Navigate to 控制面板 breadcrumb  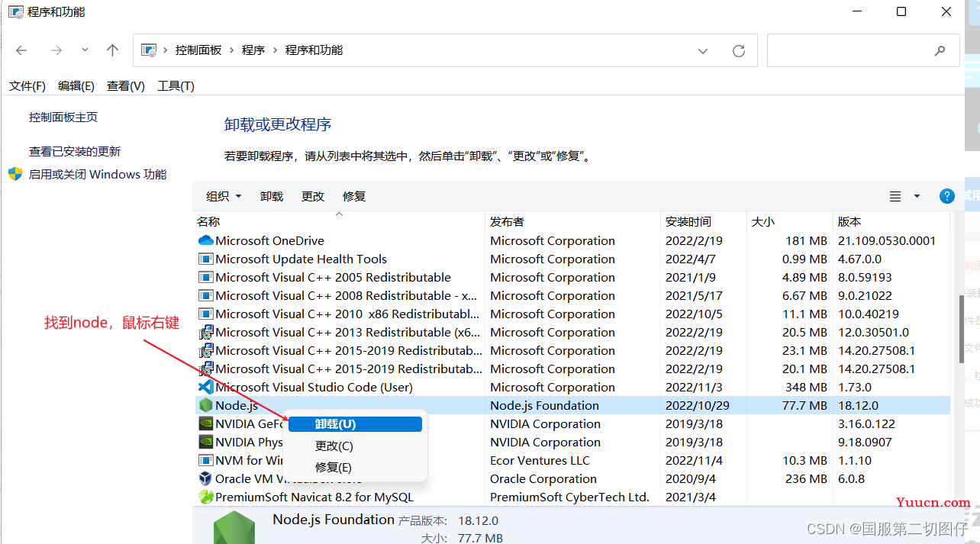[198, 50]
